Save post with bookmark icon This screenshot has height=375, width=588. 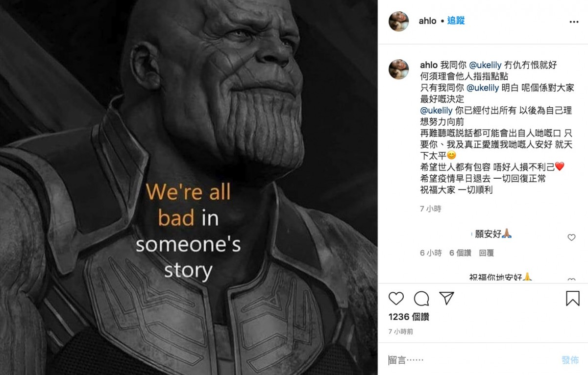pos(572,298)
